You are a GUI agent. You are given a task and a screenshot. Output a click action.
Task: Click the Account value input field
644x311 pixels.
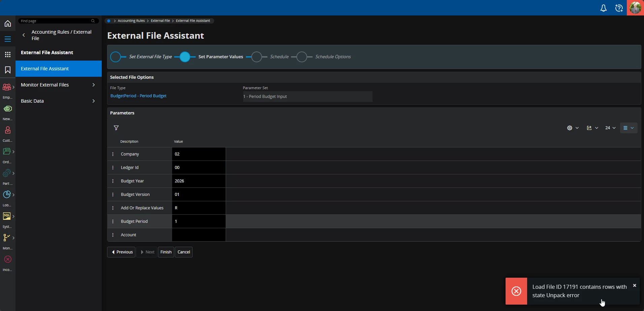(198, 235)
